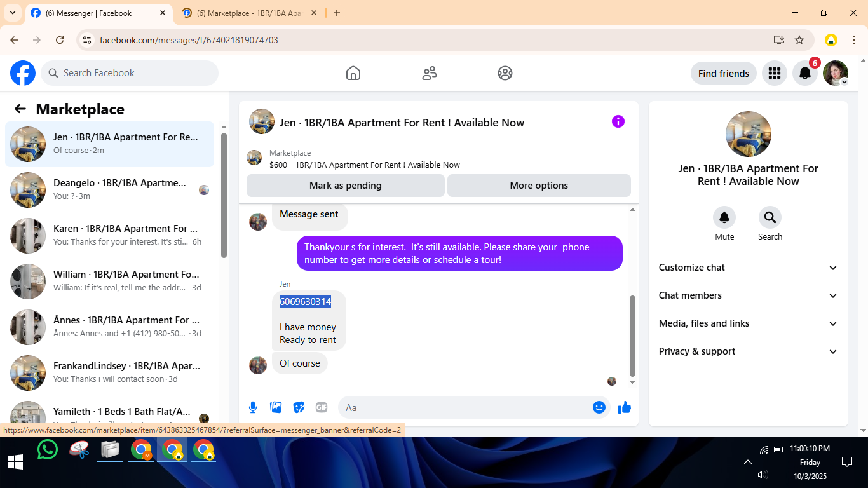This screenshot has width=868, height=488.
Task: Click Mark as pending button
Action: click(x=346, y=186)
